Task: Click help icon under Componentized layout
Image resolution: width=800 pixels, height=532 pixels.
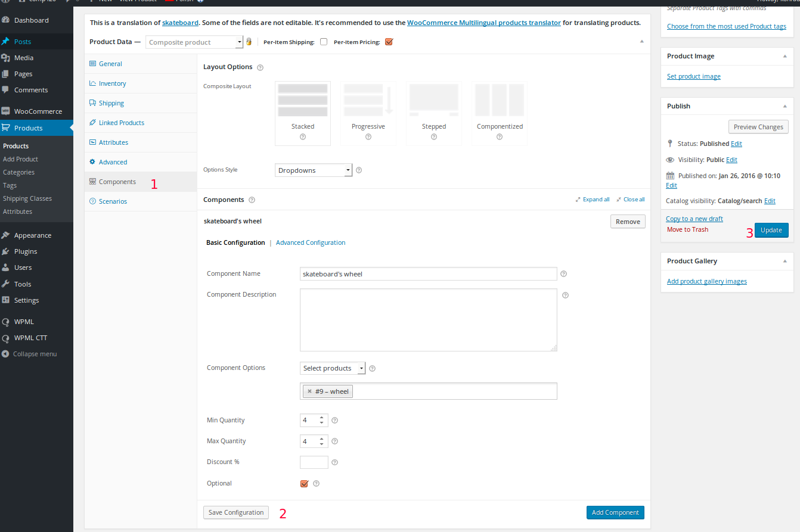Action: click(500, 136)
